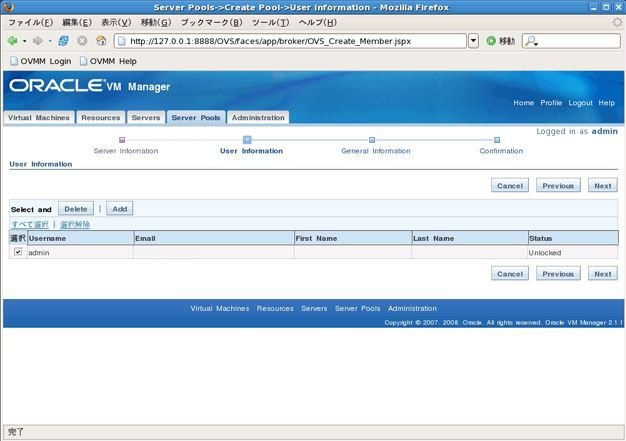Switch to the Virtual Machines tab
Image resolution: width=626 pixels, height=441 pixels.
[x=39, y=118]
